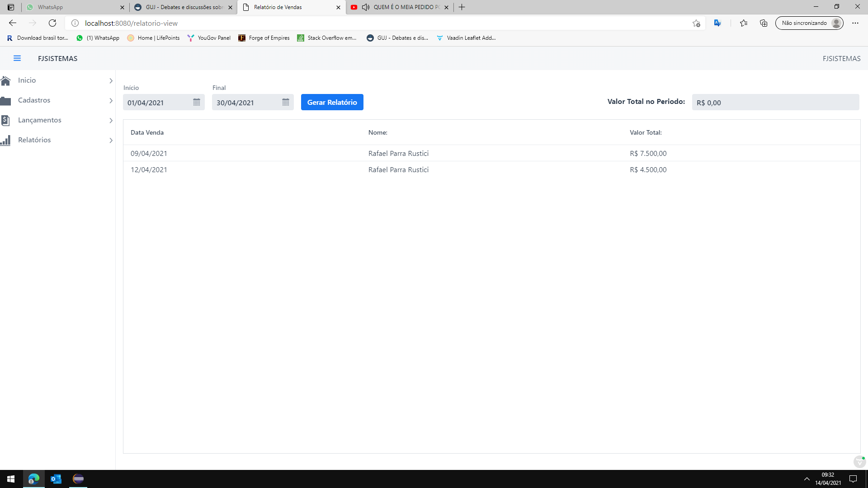868x488 pixels.
Task: Open browser favorites star list icon
Action: tap(744, 23)
